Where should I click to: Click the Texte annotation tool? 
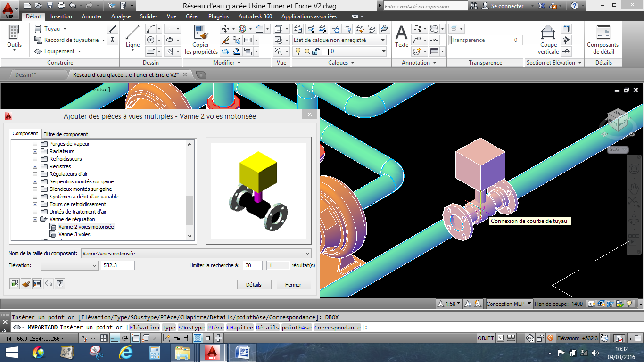(x=401, y=36)
